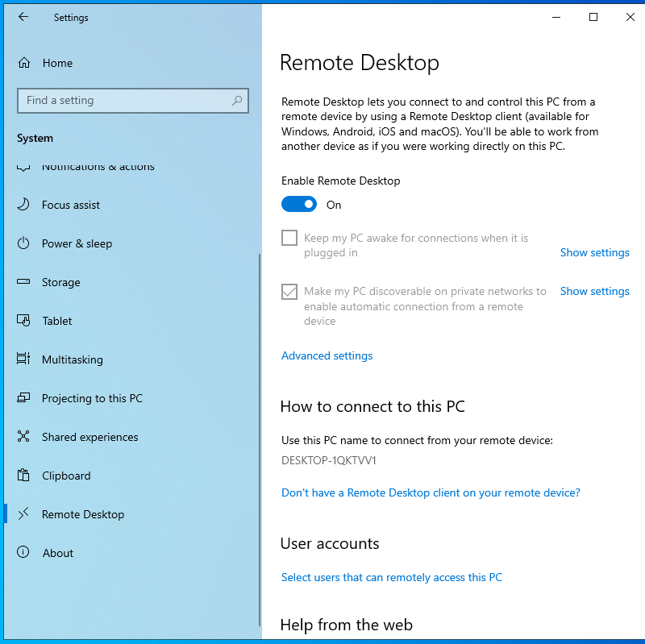Screen dimensions: 645x644
Task: Check Keep my PC awake checkbox
Action: point(289,238)
